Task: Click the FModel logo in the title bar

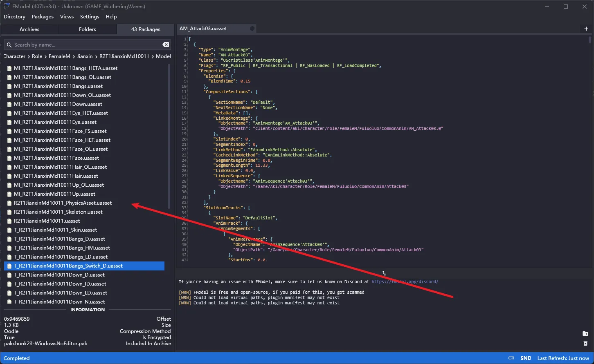Action: (x=7, y=6)
